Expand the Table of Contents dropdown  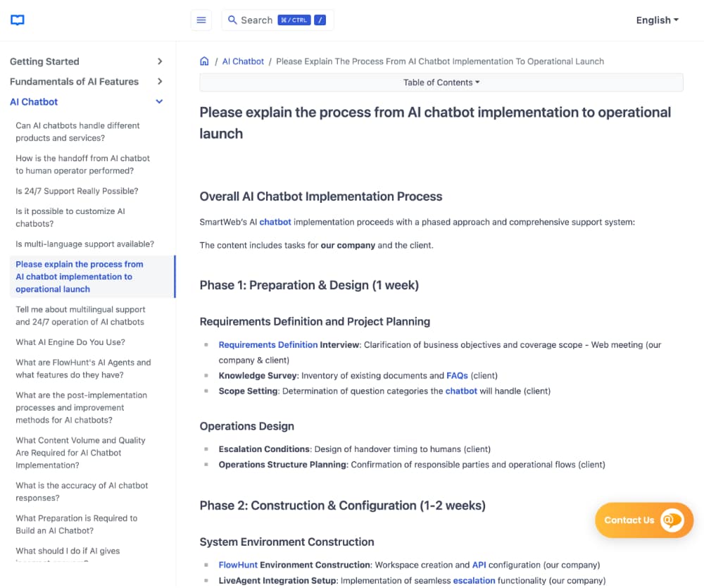pyautogui.click(x=441, y=82)
